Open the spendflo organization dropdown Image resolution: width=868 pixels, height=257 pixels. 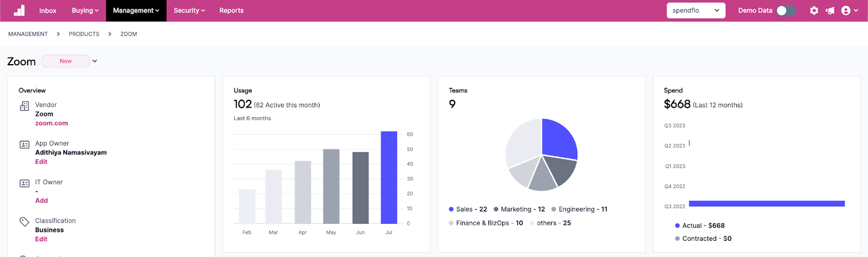(x=696, y=10)
